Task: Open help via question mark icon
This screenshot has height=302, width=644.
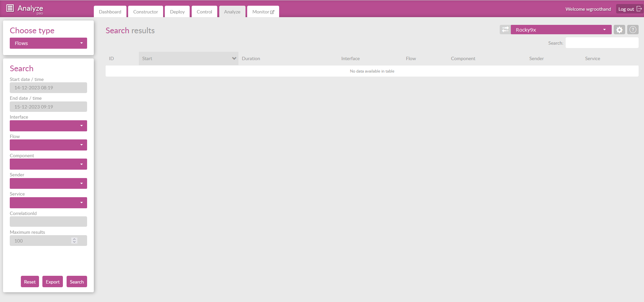Action: (633, 30)
